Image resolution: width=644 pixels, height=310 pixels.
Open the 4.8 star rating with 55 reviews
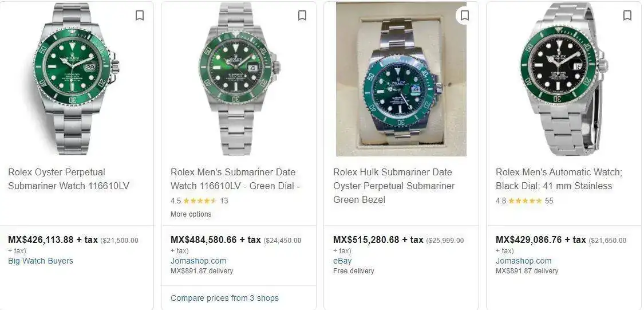tap(524, 201)
